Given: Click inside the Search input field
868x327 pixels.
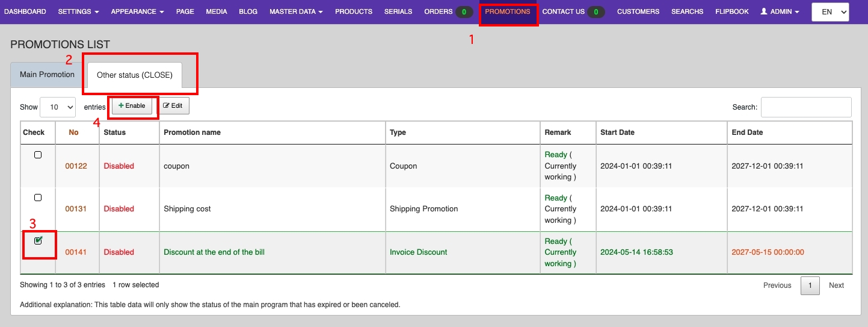Looking at the screenshot, I should tap(806, 107).
